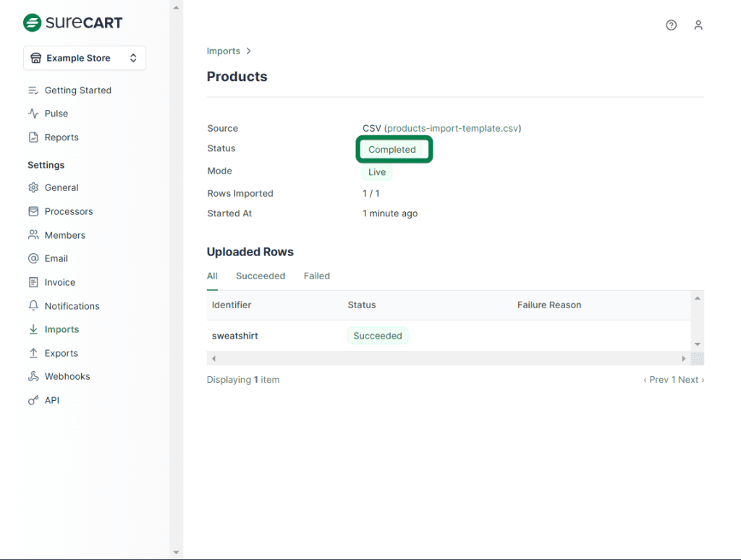Go back via Imports breadcrumb
The height and width of the screenshot is (560, 741).
tap(223, 51)
